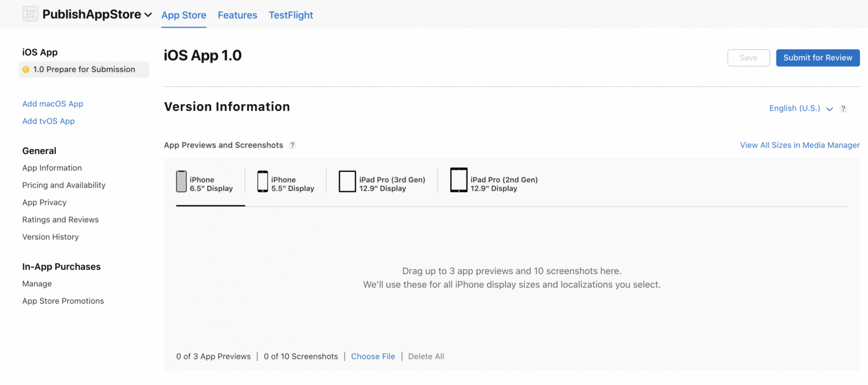Click the Save button

tap(748, 58)
